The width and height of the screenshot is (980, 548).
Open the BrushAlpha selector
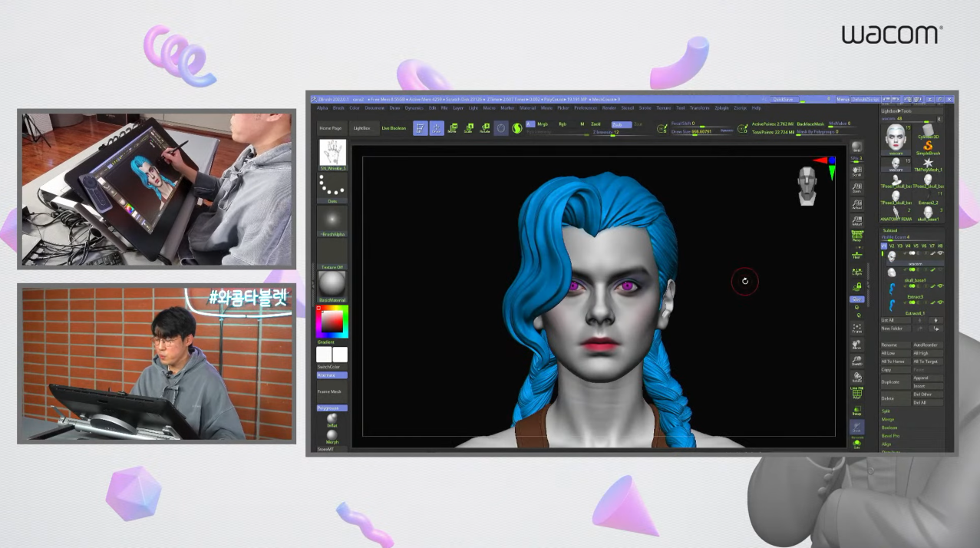(x=332, y=220)
